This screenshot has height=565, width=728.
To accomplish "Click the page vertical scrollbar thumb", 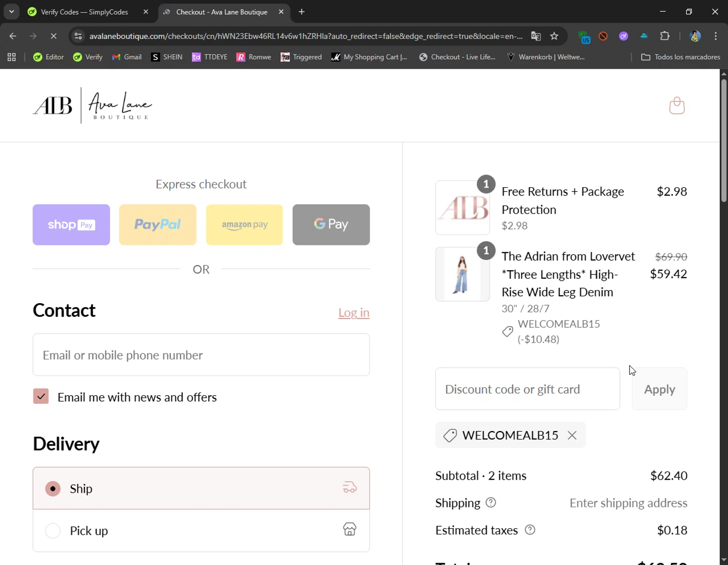I will coord(724,141).
